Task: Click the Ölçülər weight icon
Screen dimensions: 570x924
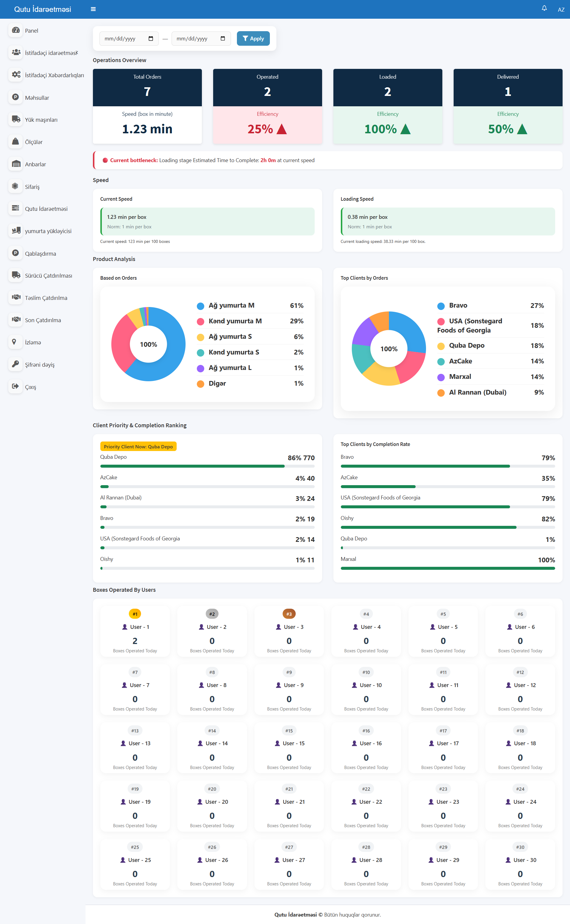Action: (15, 141)
